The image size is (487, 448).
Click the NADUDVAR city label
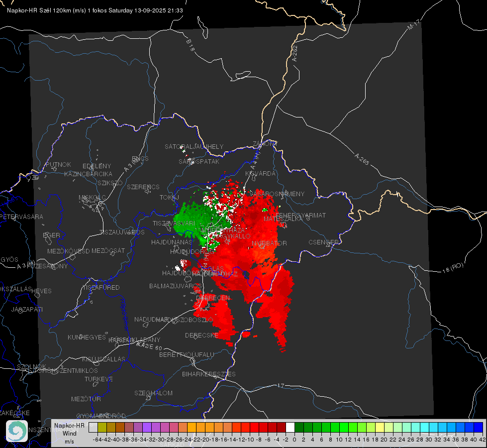point(151,319)
